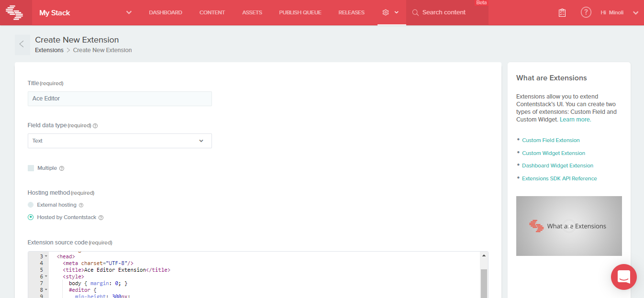
Task: Click the settings gear icon
Action: (x=386, y=12)
